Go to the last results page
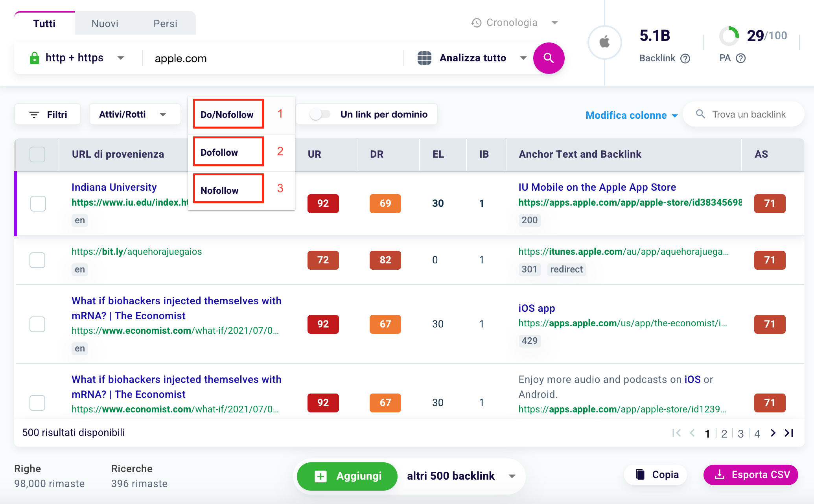Viewport: 814px width, 504px height. tap(789, 433)
